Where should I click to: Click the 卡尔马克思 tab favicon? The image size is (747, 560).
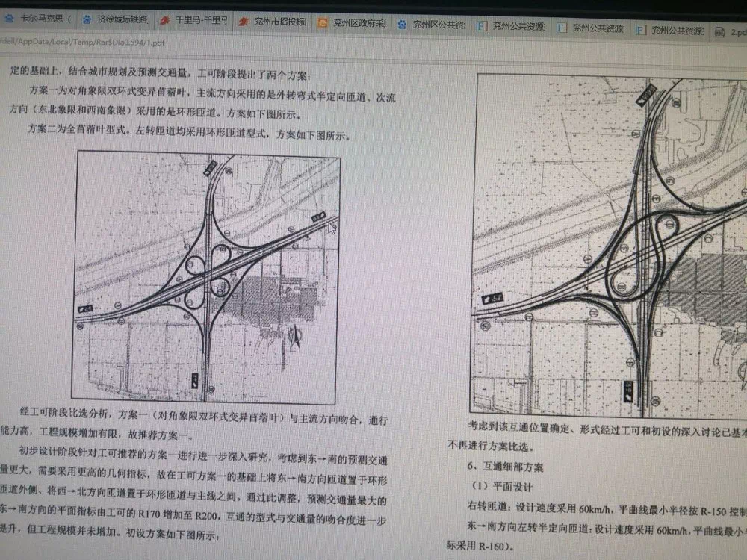point(10,18)
